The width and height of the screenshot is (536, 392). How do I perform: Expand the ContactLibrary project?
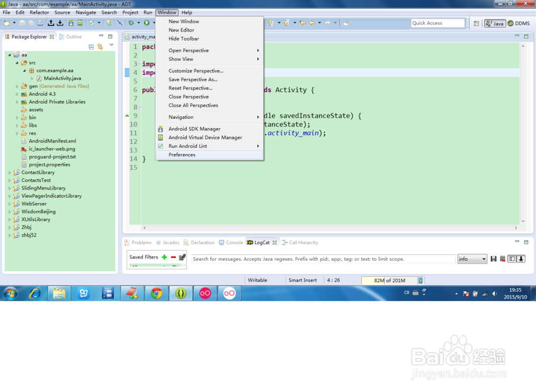pyautogui.click(x=10, y=173)
